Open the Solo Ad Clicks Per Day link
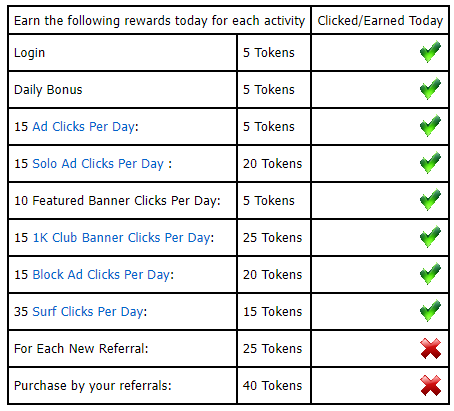This screenshot has width=454, height=411. click(x=98, y=164)
